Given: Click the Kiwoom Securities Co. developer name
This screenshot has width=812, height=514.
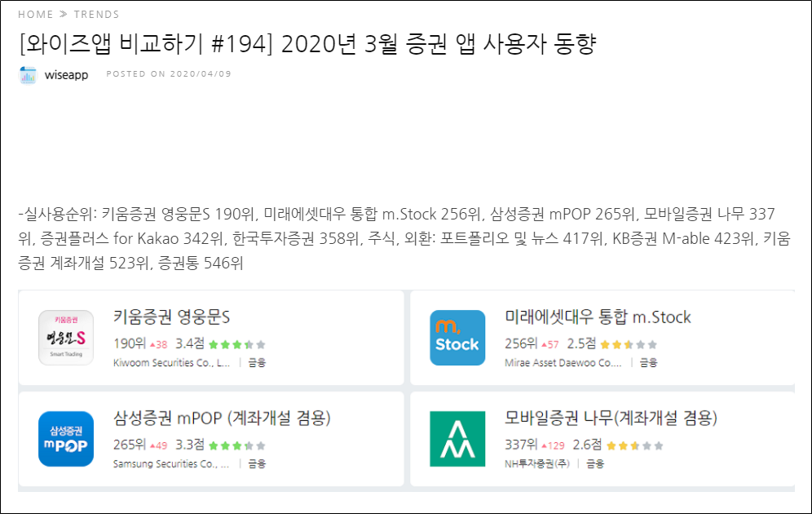Looking at the screenshot, I should [171, 363].
